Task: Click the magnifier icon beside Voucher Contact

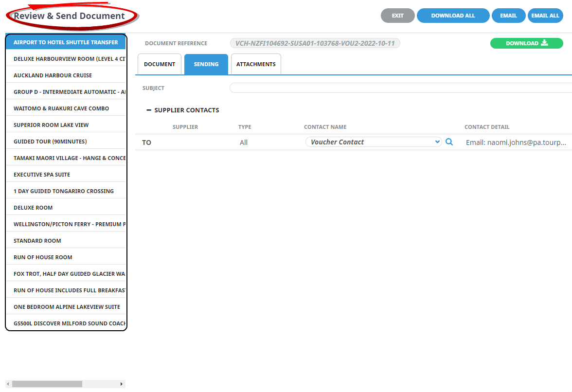Action: pos(449,142)
